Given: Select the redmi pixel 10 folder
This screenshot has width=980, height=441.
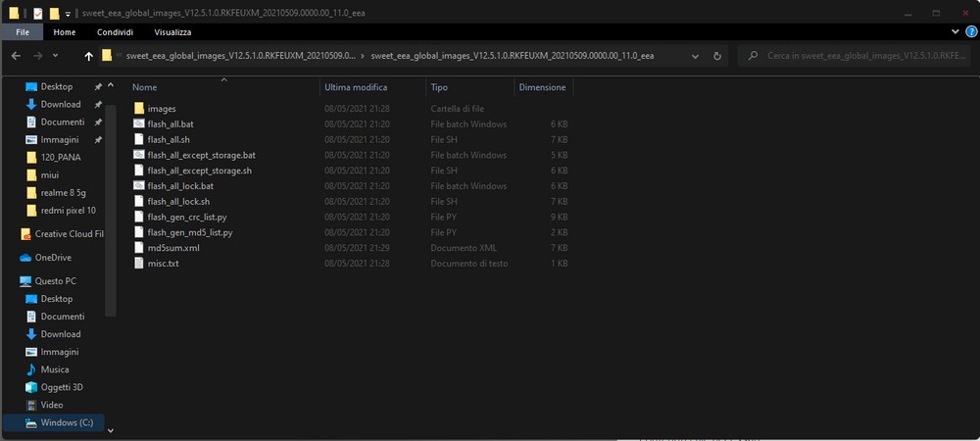Looking at the screenshot, I should [68, 210].
